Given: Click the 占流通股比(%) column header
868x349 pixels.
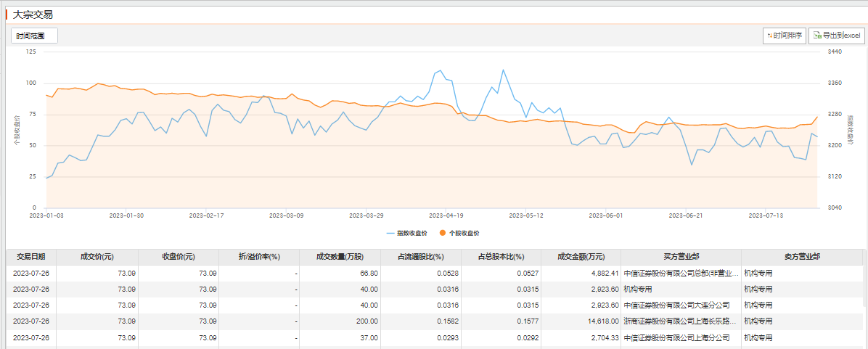Looking at the screenshot, I should (x=421, y=257).
